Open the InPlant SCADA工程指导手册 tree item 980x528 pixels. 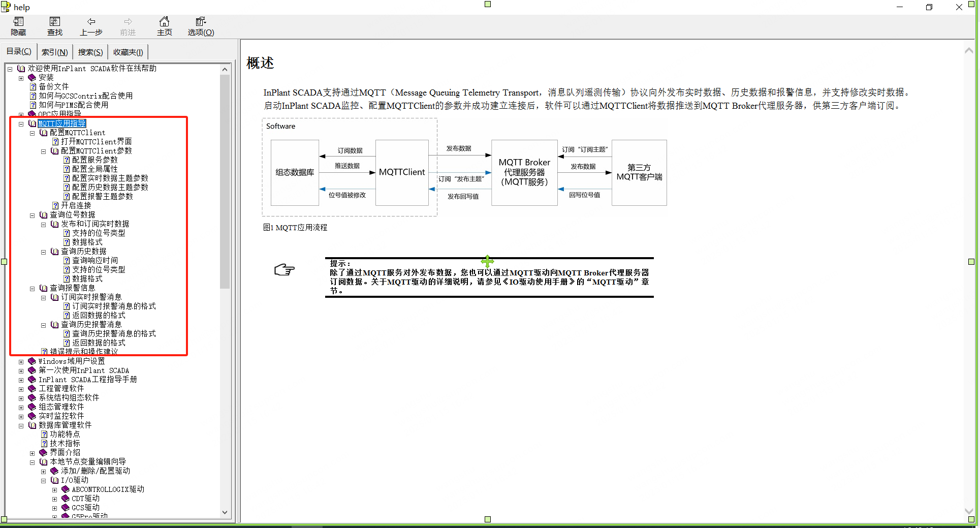pos(88,380)
